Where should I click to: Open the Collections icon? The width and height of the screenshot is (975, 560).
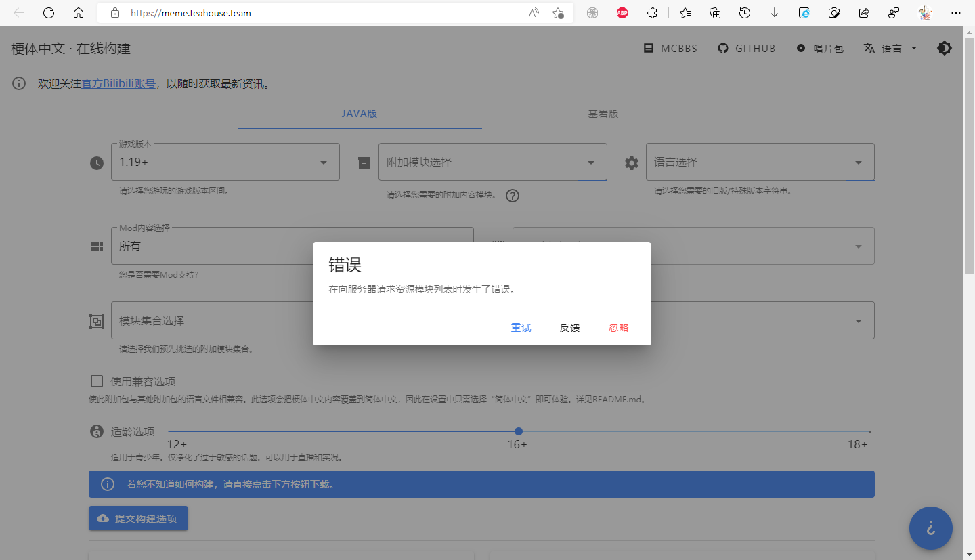(x=715, y=13)
